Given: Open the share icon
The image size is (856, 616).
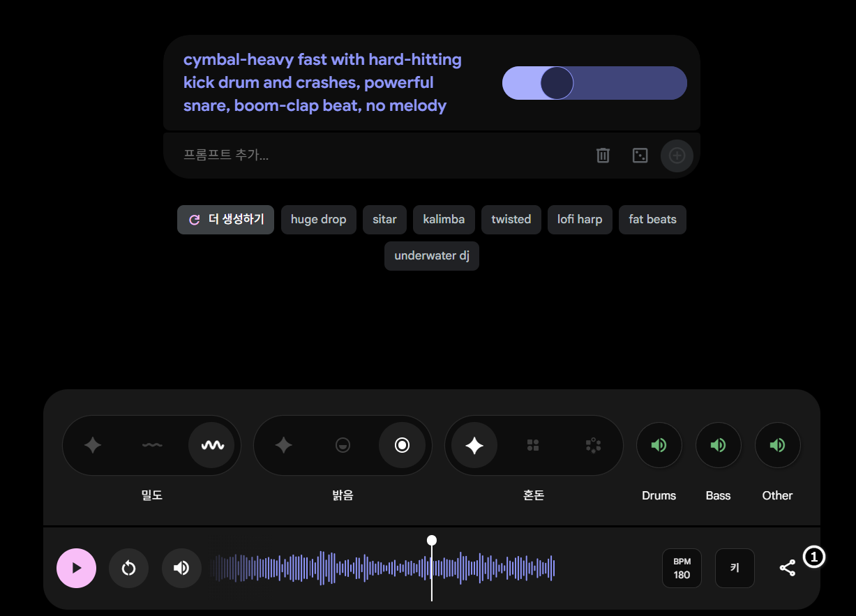Looking at the screenshot, I should (787, 568).
